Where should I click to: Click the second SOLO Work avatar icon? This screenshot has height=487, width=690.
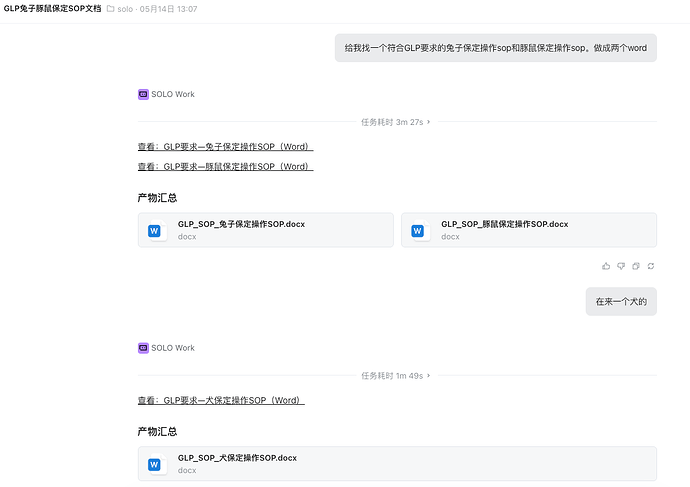[x=143, y=348]
